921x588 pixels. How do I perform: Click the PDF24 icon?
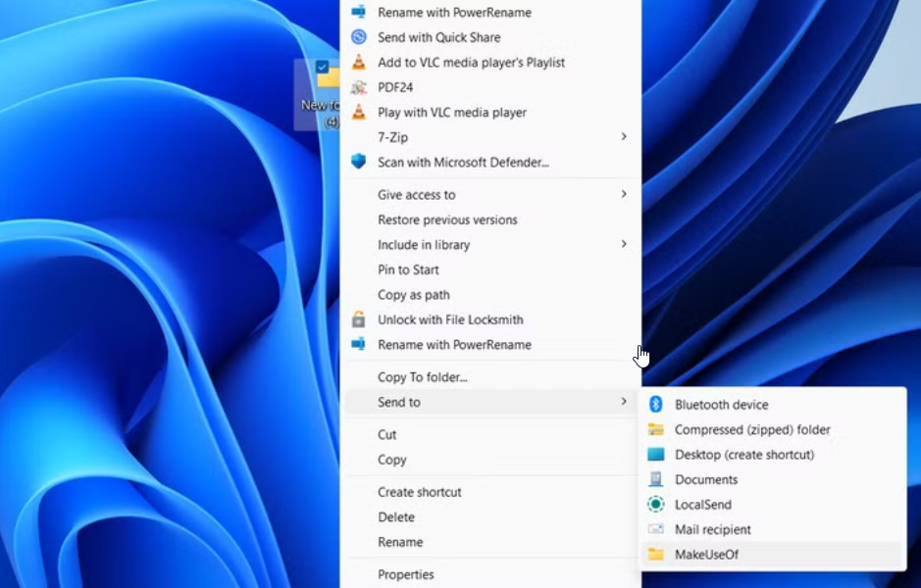click(x=358, y=87)
